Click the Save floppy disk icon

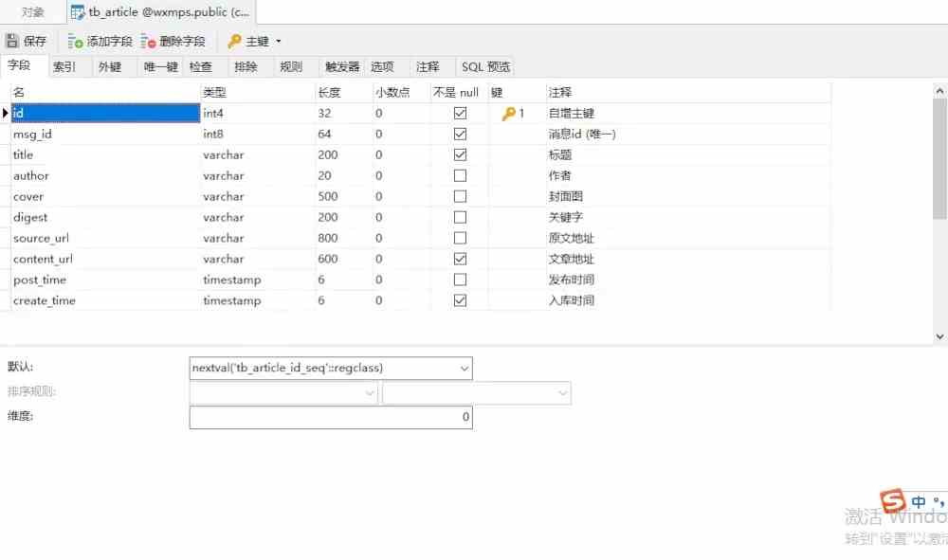coord(12,41)
